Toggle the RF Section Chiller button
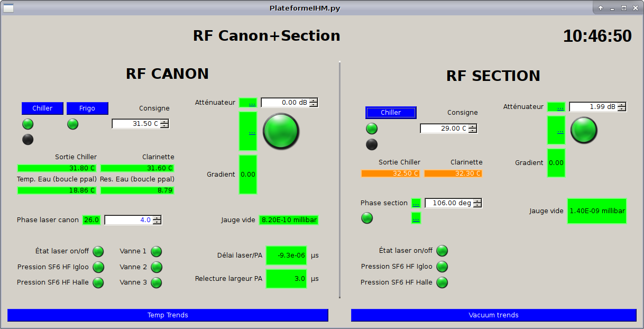Screen dimensions: 644x329 pos(391,113)
